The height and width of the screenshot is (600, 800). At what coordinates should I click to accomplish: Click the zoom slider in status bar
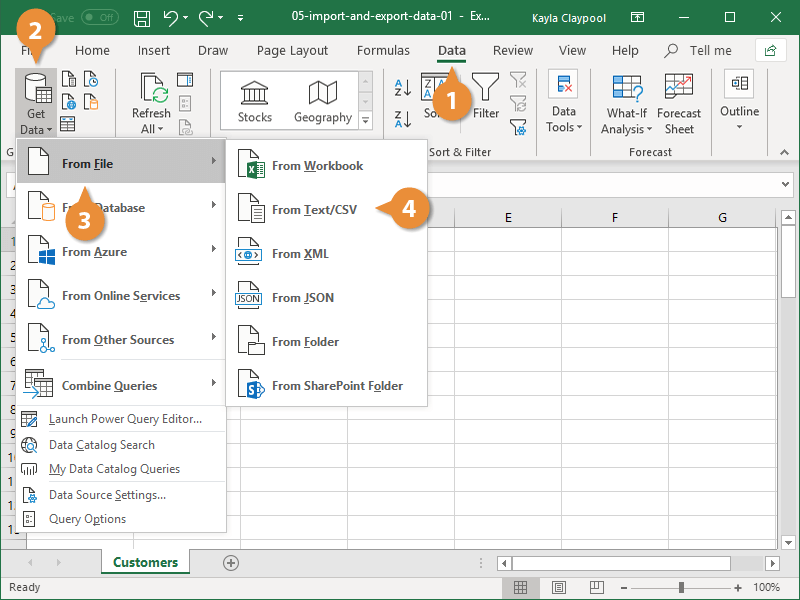pos(681,588)
